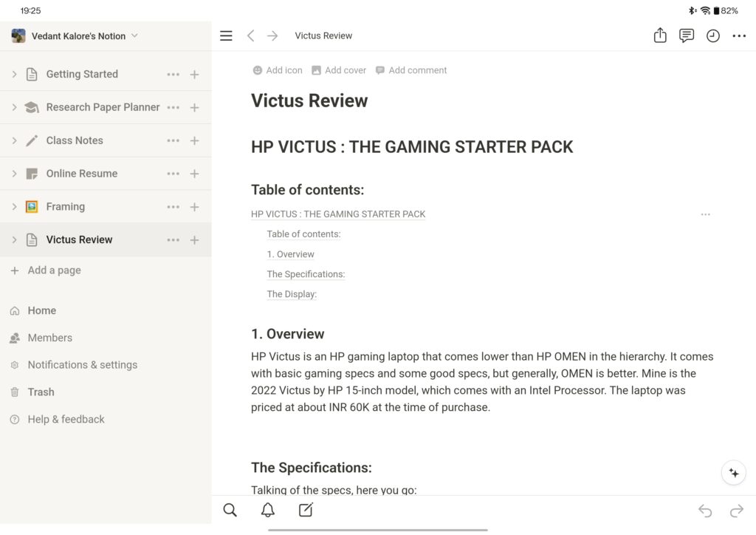Open the page comments icon

[x=687, y=35]
